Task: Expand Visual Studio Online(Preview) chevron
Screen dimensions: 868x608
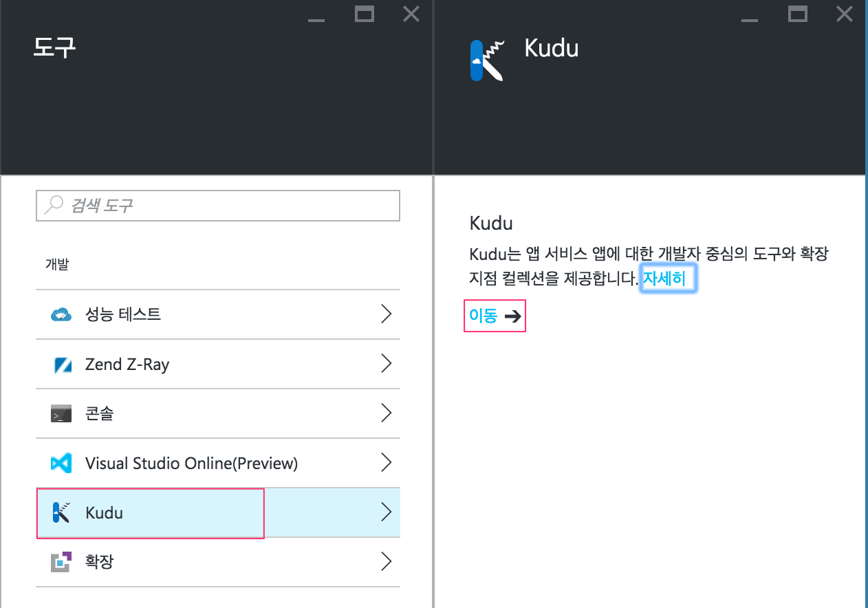Action: [386, 463]
